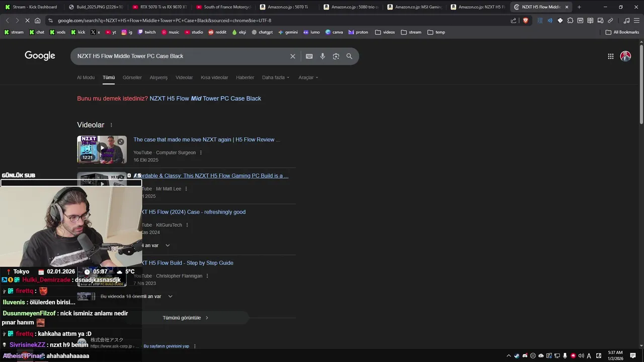The height and width of the screenshot is (362, 644).
Task: Select the 'Görseller' search tab
Action: click(x=132, y=77)
